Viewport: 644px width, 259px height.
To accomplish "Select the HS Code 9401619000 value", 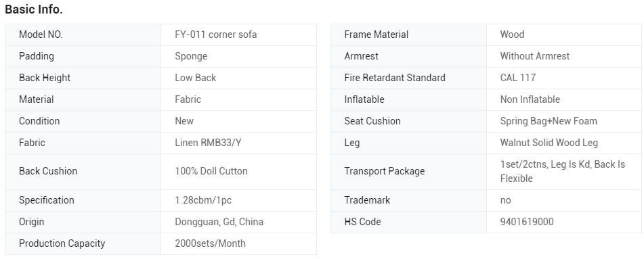I will tap(527, 222).
